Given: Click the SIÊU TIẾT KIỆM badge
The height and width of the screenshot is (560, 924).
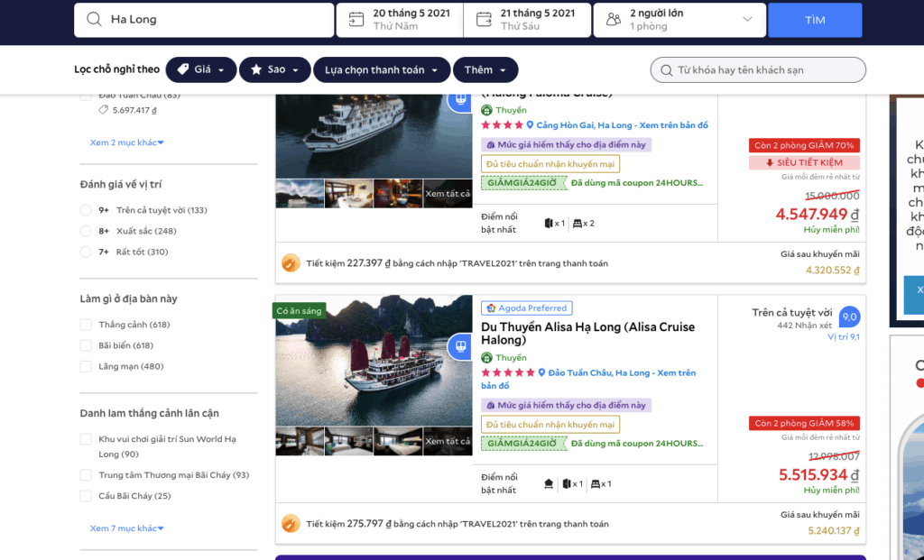Looking at the screenshot, I should click(804, 162).
